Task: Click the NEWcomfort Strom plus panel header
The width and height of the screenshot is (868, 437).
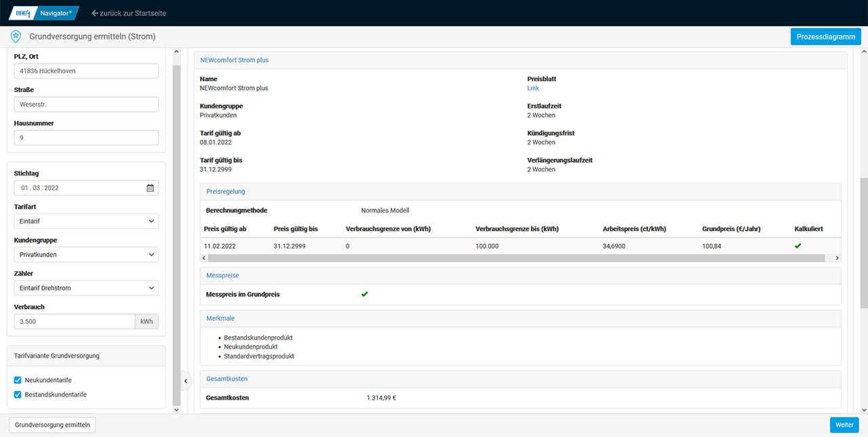Action: tap(234, 60)
